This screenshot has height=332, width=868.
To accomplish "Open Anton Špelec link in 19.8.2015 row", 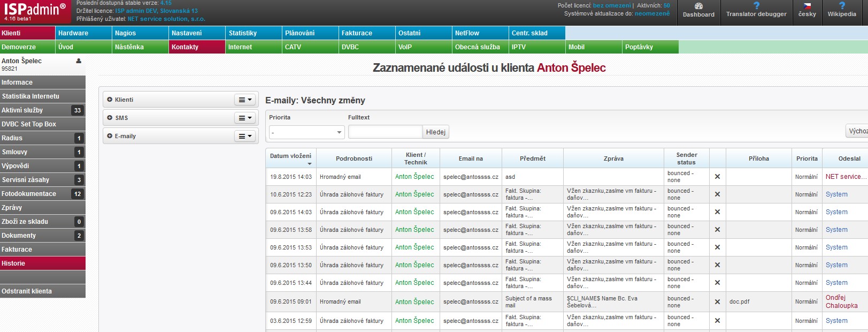I will [x=414, y=177].
